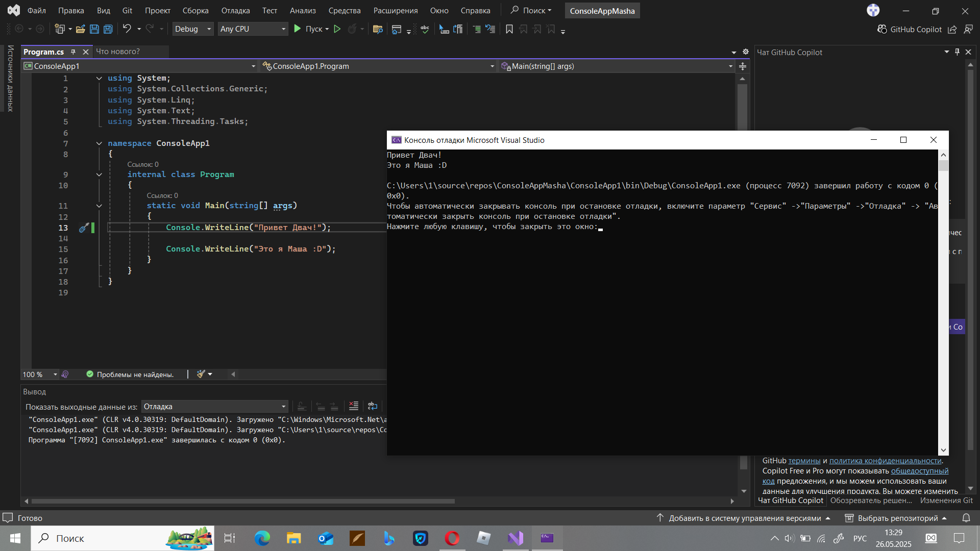This screenshot has width=980, height=551.
Task: Click the New Project toolbar icon
Action: (x=60, y=29)
